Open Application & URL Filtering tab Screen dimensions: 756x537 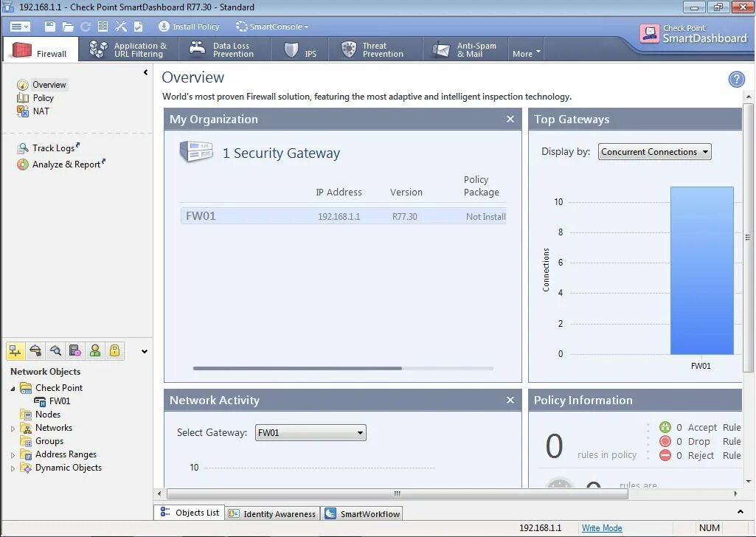coord(128,49)
